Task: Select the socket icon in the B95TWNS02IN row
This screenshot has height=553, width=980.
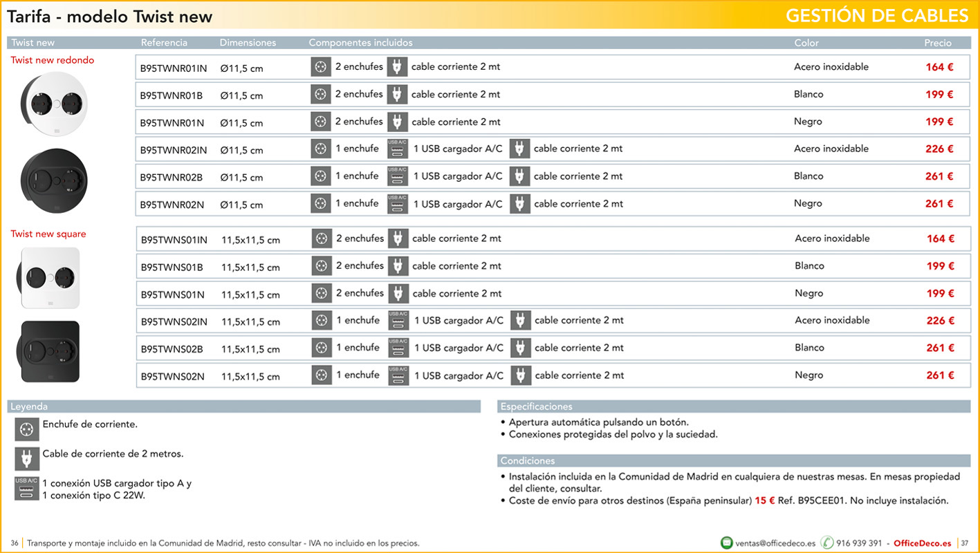Action: [x=322, y=321]
